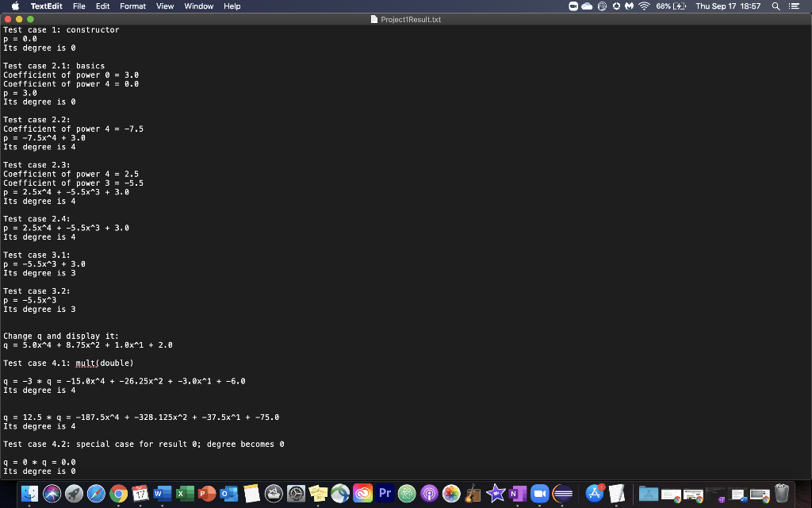Screen dimensions: 812x508
Task: Click the Zoom status icon in menu bar
Action: pyautogui.click(x=573, y=6)
